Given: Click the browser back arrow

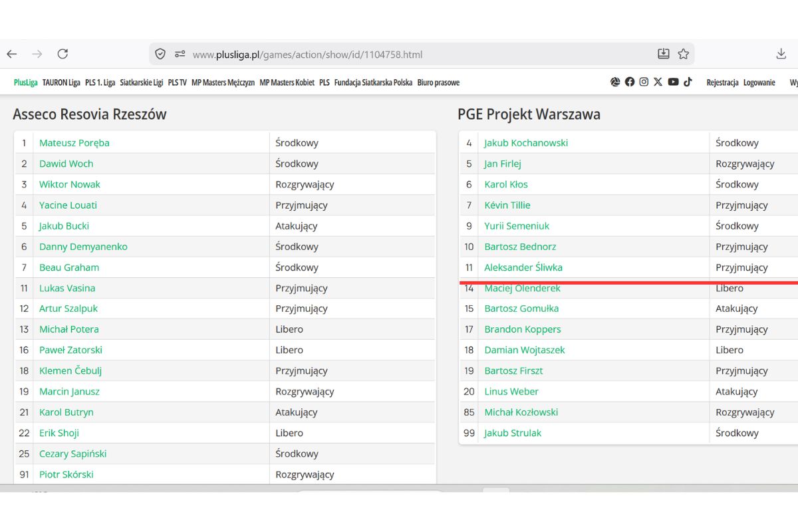Looking at the screenshot, I should pos(12,54).
